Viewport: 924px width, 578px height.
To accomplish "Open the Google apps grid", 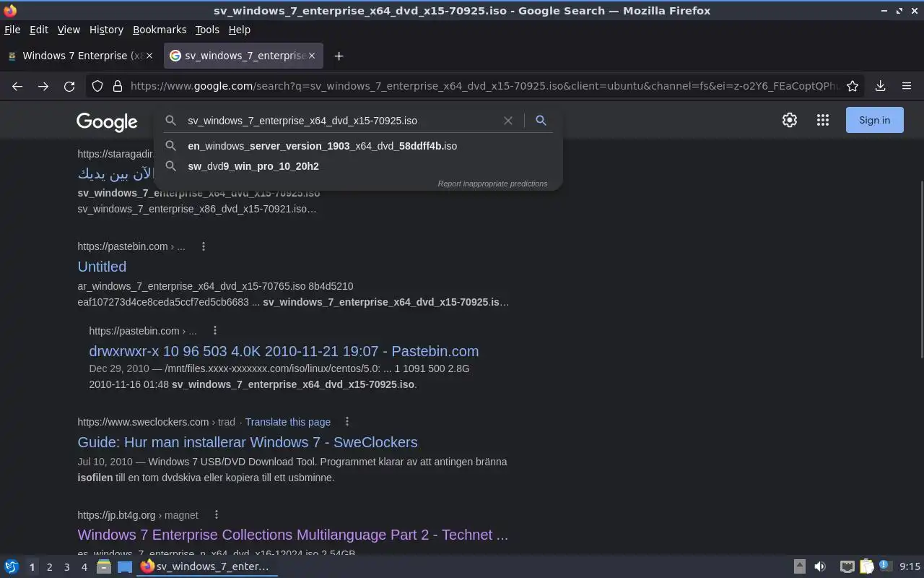I will pos(823,120).
